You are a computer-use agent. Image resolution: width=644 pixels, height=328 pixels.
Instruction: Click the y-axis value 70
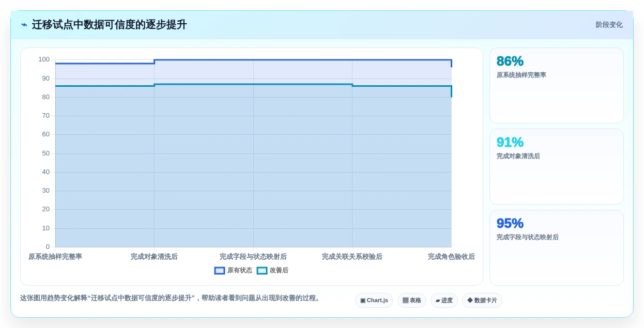click(46, 116)
